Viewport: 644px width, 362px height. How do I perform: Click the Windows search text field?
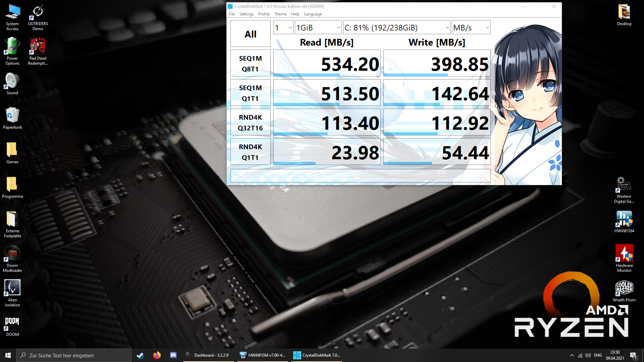pos(77,355)
